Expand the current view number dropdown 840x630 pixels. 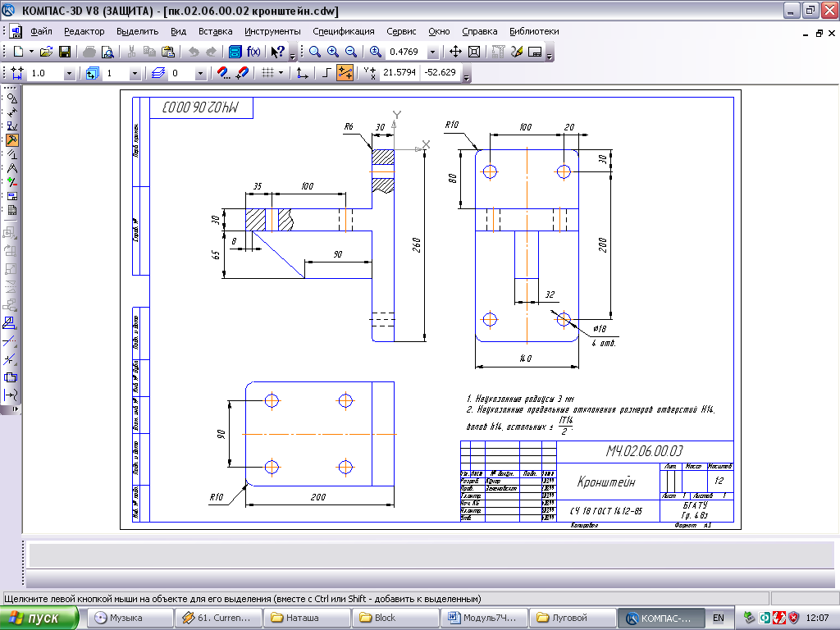click(x=135, y=73)
